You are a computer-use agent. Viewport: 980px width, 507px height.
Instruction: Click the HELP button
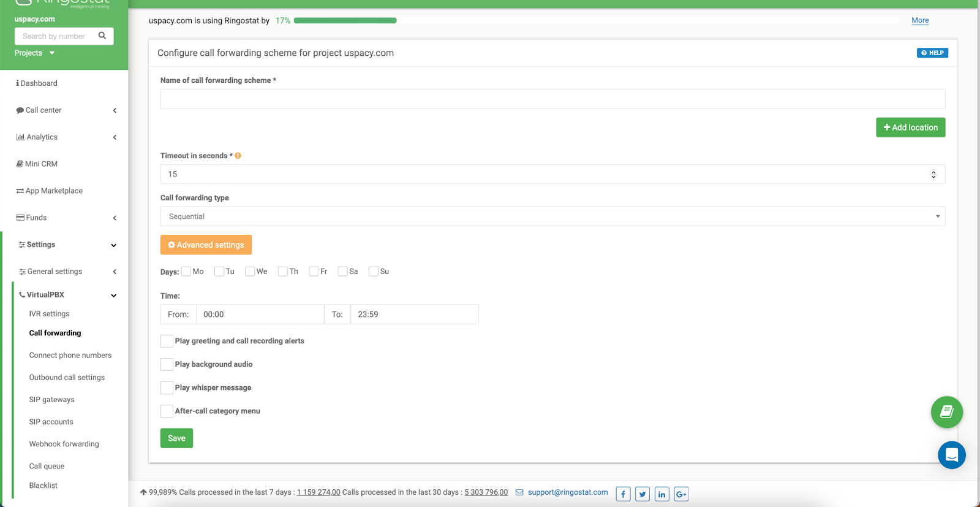pos(932,53)
